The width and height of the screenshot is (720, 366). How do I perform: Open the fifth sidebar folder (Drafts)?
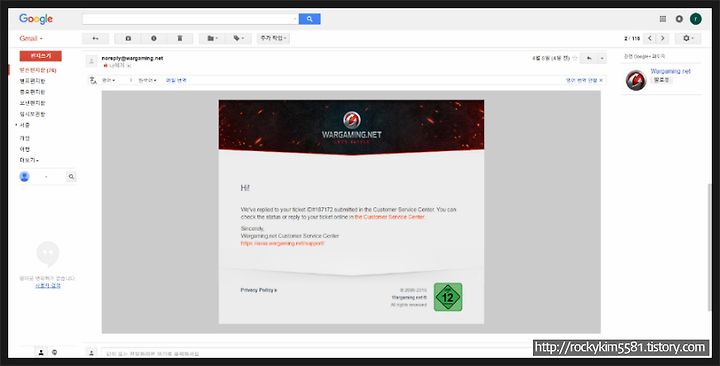click(32, 114)
